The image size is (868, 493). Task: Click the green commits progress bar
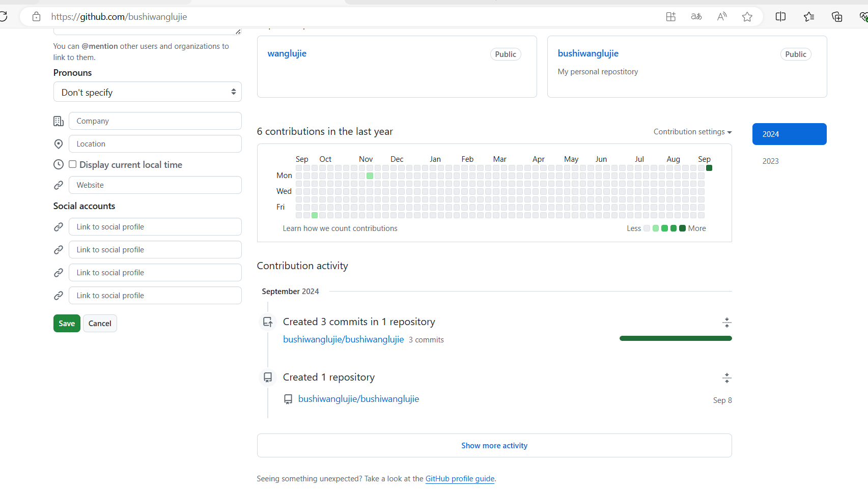point(676,338)
